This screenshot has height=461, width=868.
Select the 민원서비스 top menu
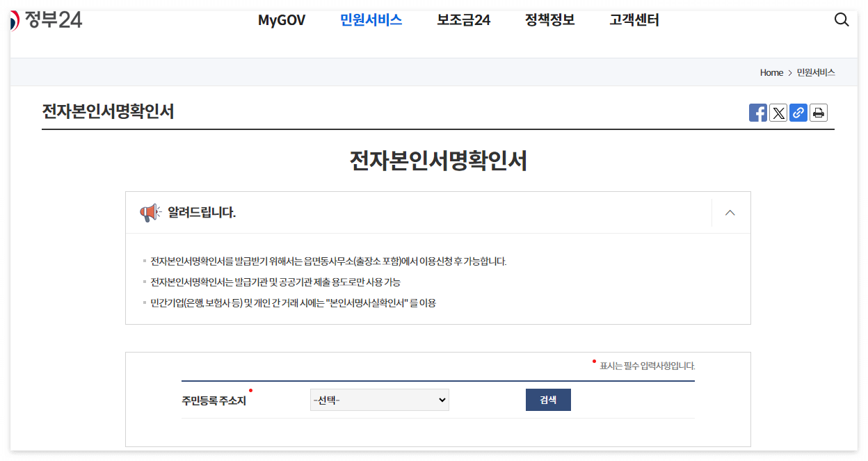(371, 20)
